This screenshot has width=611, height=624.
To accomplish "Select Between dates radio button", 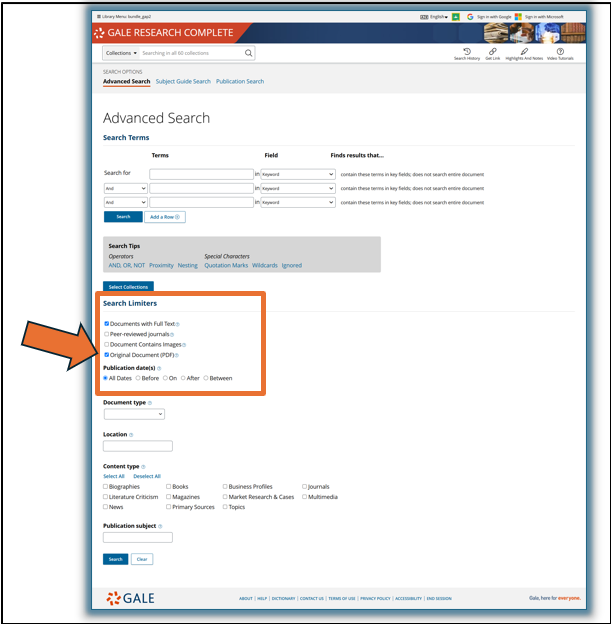I will coord(206,378).
